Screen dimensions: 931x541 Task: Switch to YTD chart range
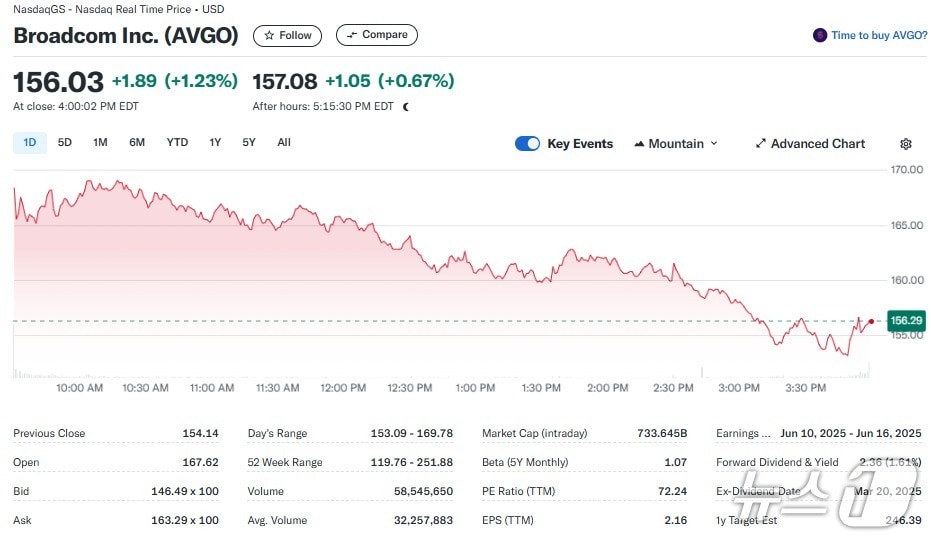click(177, 142)
